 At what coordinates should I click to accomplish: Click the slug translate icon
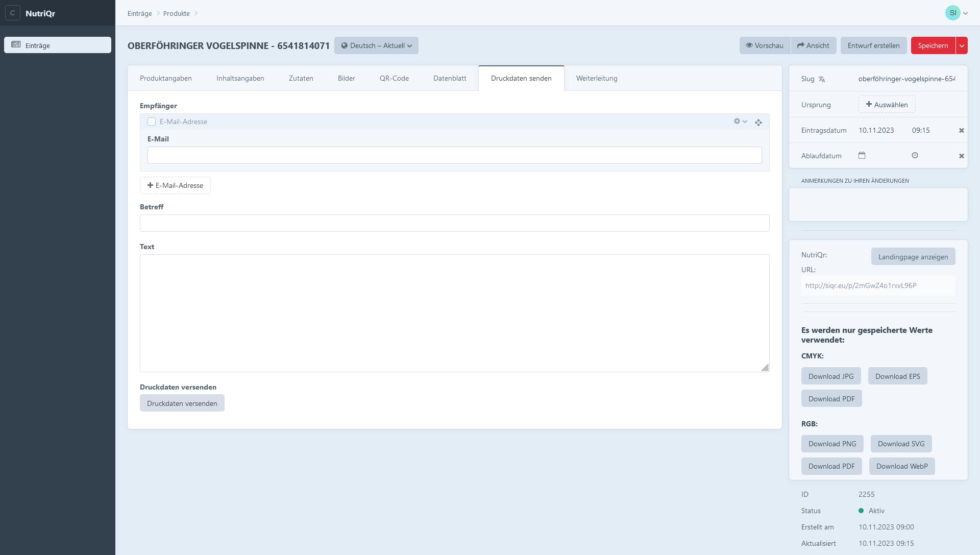point(822,79)
